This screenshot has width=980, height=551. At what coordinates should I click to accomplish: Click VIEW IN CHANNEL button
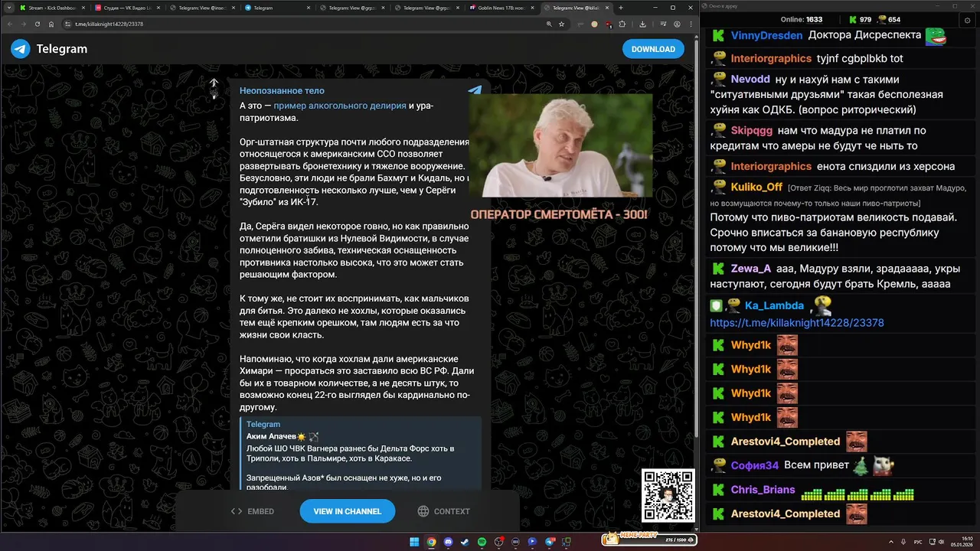pos(347,511)
